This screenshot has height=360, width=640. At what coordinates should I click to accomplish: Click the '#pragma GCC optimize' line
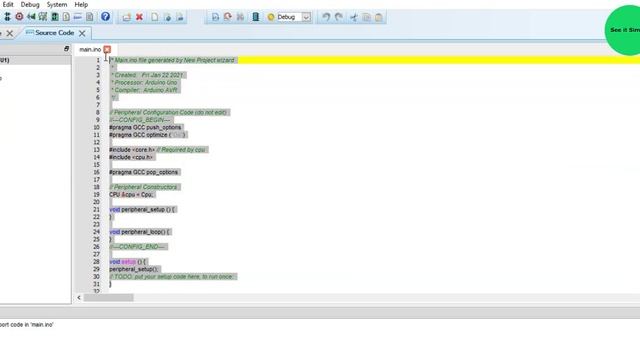pos(148,135)
